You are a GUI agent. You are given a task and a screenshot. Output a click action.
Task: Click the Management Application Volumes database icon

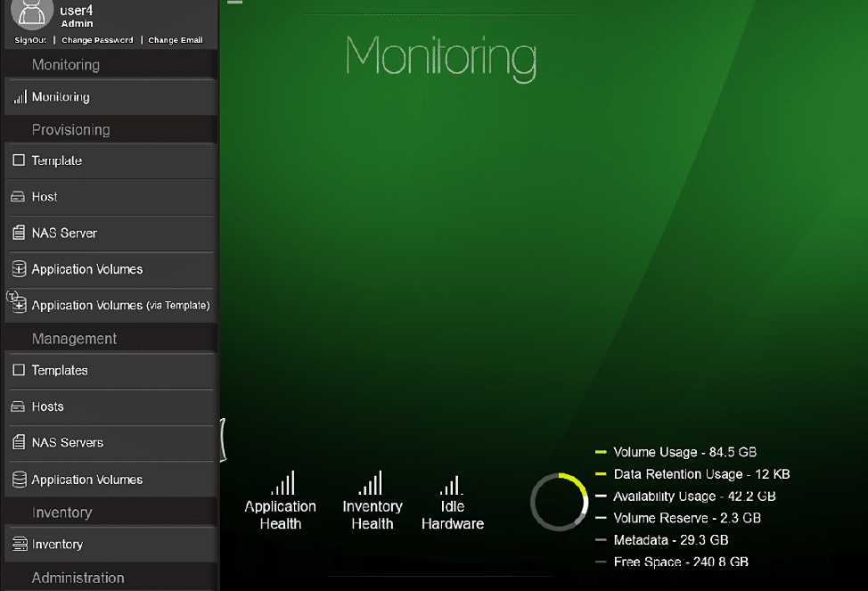pyautogui.click(x=20, y=479)
